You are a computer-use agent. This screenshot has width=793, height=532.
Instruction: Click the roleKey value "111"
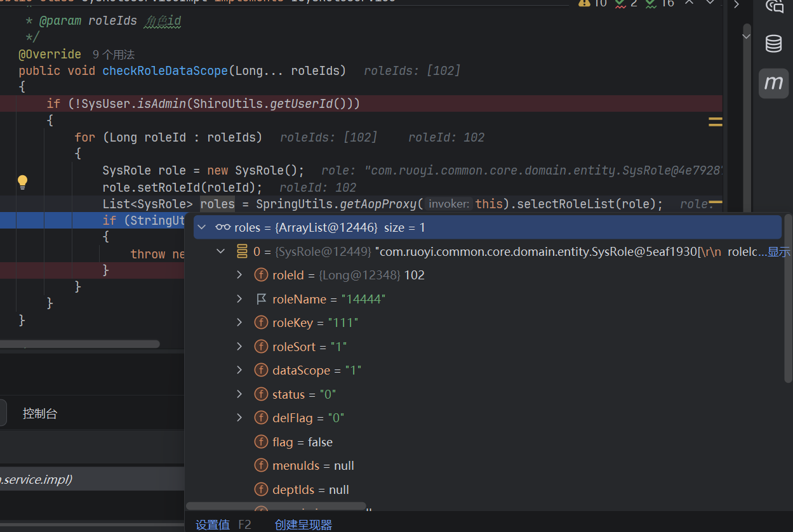point(343,323)
